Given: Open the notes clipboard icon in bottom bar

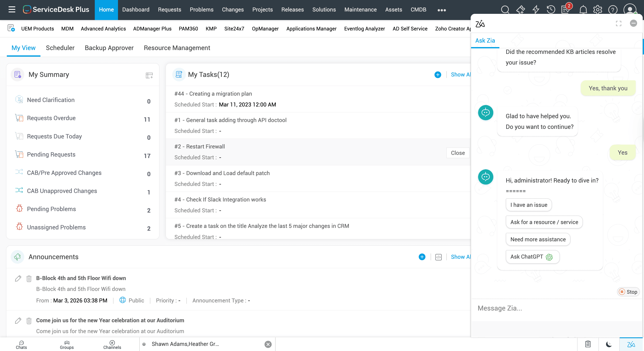Looking at the screenshot, I should (588, 344).
